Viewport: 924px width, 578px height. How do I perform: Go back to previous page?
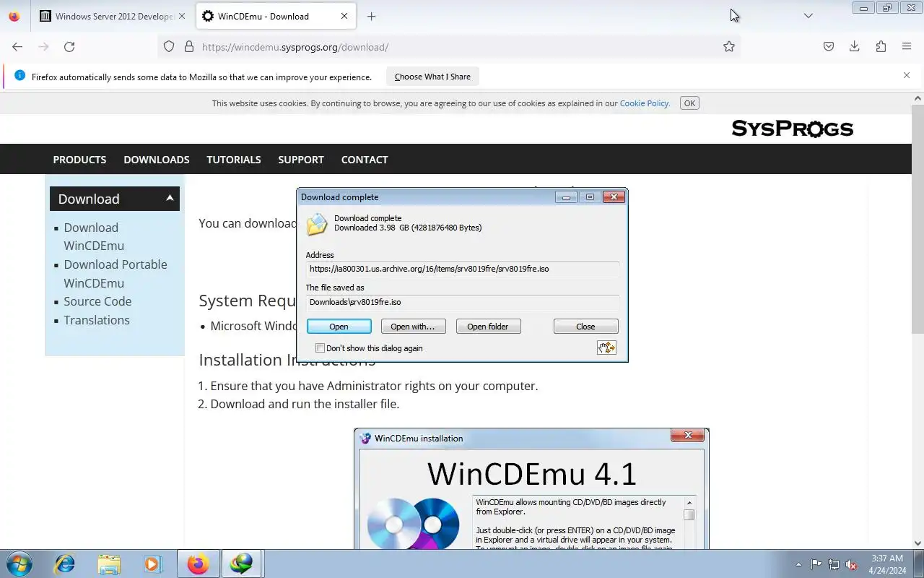click(x=17, y=46)
